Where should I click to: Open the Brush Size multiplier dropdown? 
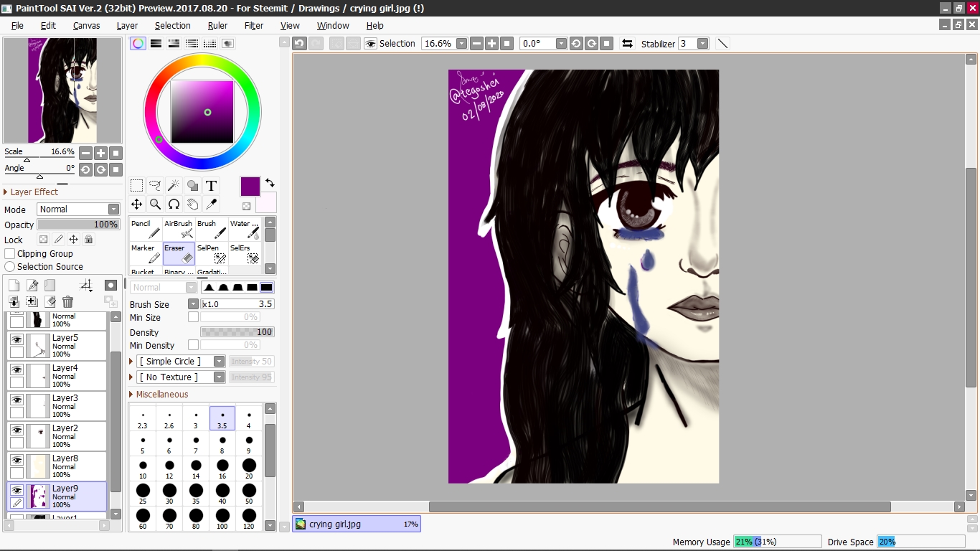click(x=193, y=304)
